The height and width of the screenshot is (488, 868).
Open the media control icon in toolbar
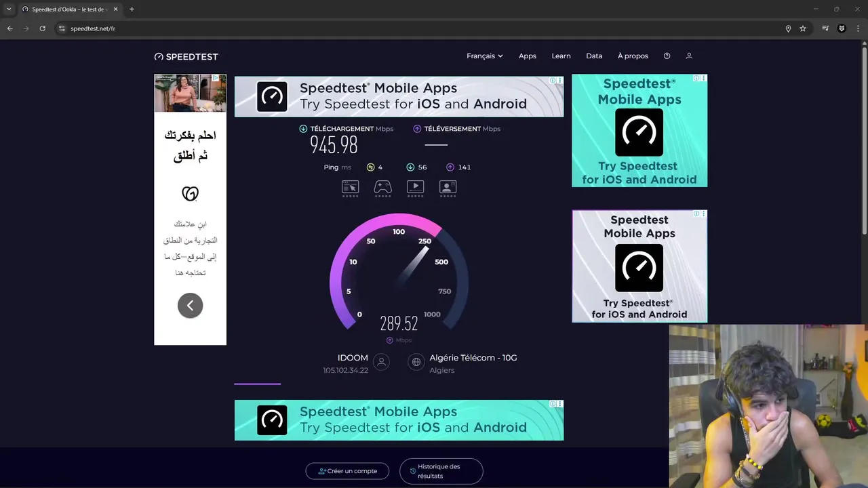coord(825,28)
